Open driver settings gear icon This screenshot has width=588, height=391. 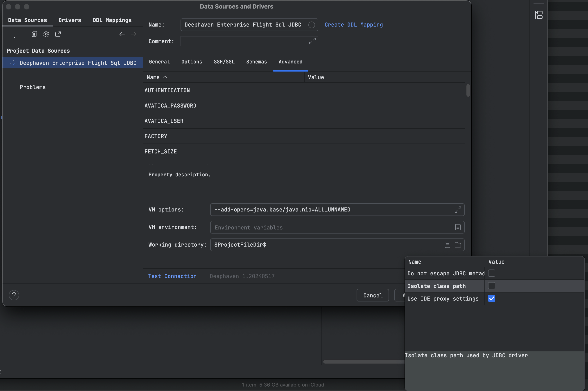46,34
